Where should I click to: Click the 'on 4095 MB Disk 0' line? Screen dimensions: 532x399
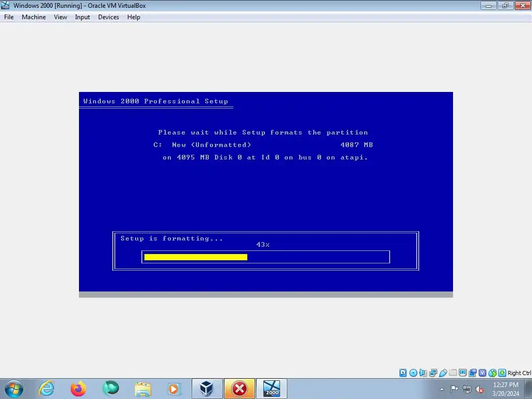(x=265, y=157)
